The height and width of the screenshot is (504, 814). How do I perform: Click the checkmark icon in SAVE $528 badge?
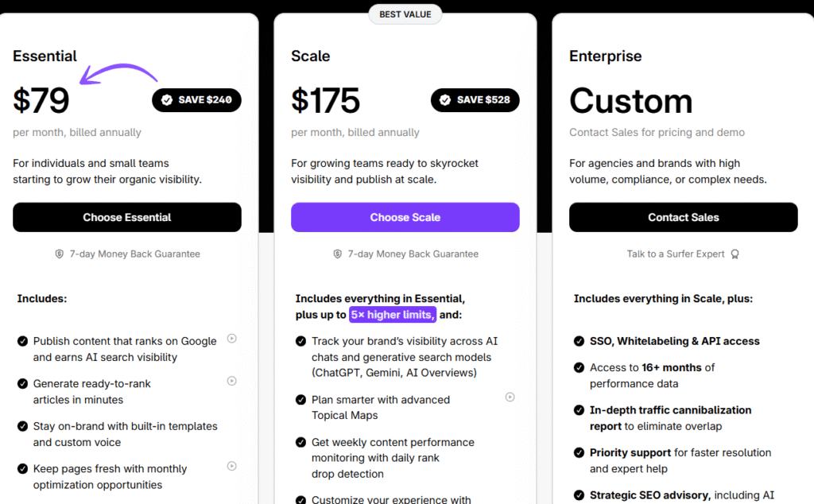point(445,100)
